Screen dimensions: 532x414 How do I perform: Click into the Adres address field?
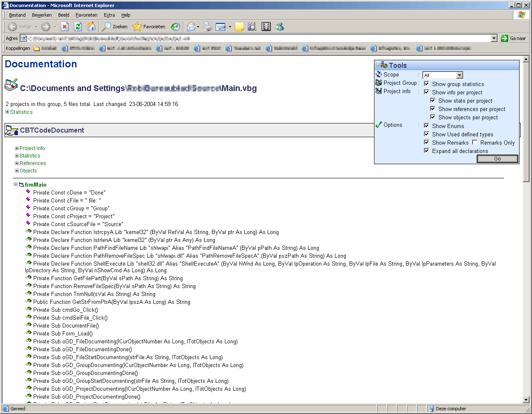tap(258, 38)
